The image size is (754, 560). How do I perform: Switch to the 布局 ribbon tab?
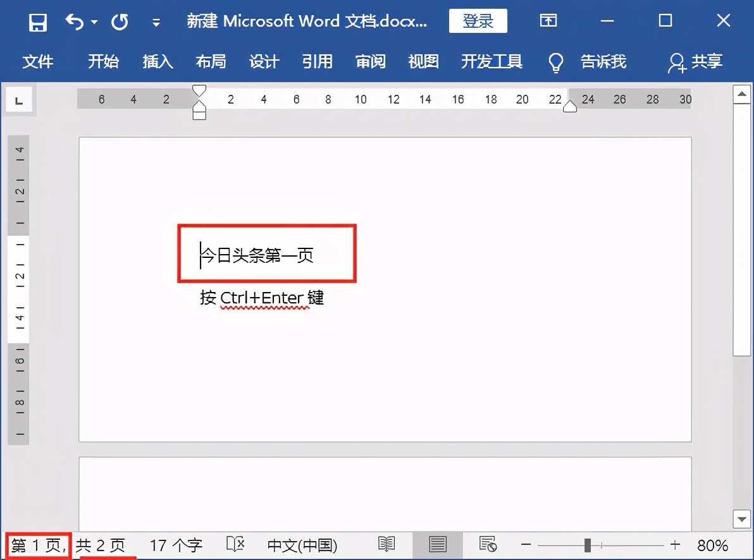211,61
